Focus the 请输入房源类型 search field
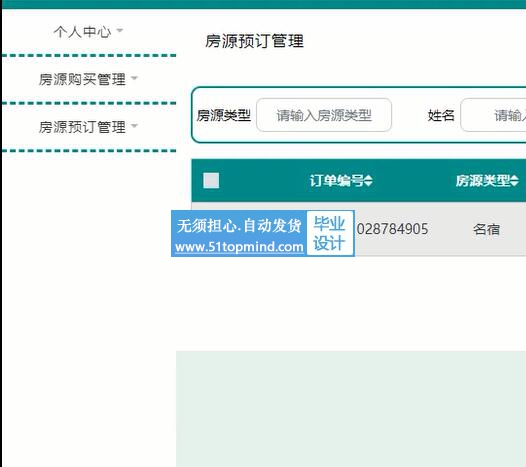This screenshot has width=526, height=467. coord(324,115)
